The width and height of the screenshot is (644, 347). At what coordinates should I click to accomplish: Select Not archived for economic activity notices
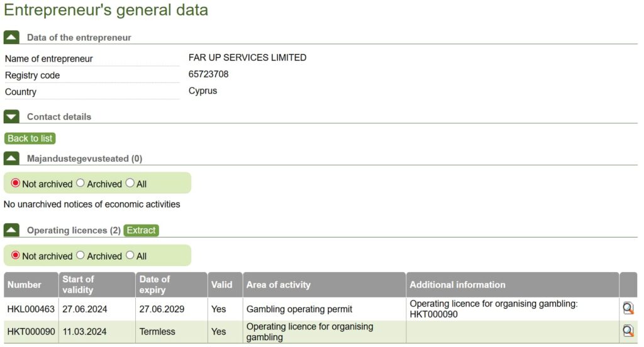pyautogui.click(x=16, y=184)
